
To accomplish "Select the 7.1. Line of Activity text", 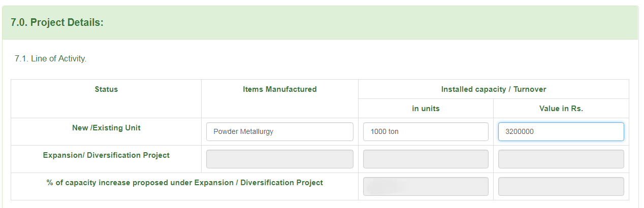I will tap(51, 59).
